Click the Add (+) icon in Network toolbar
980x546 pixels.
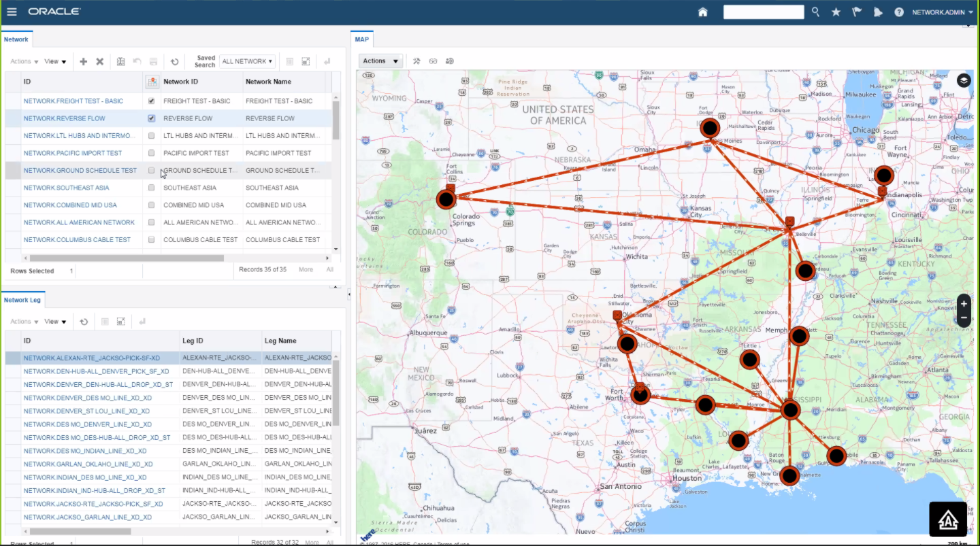point(83,61)
